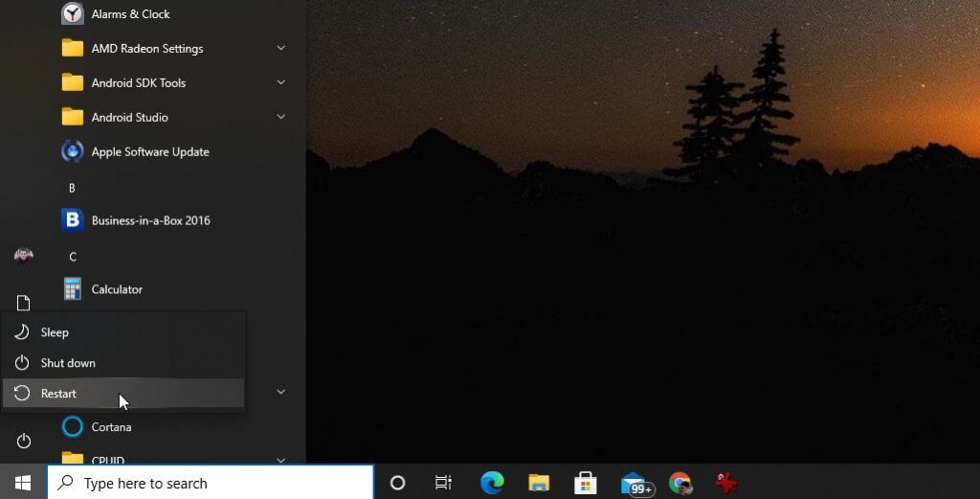Click the Power button in Start sidebar

pyautogui.click(x=23, y=441)
